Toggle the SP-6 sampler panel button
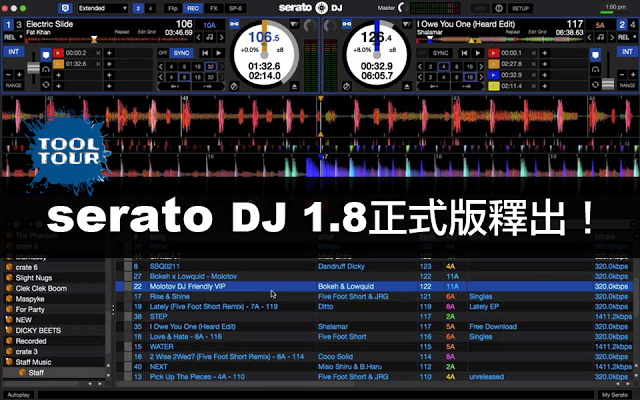This screenshot has height=400, width=640. (236, 8)
